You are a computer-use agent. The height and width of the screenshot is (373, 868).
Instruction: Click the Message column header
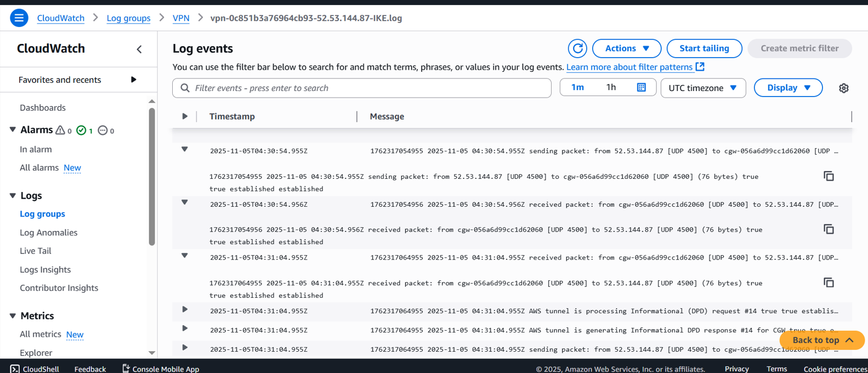point(387,116)
